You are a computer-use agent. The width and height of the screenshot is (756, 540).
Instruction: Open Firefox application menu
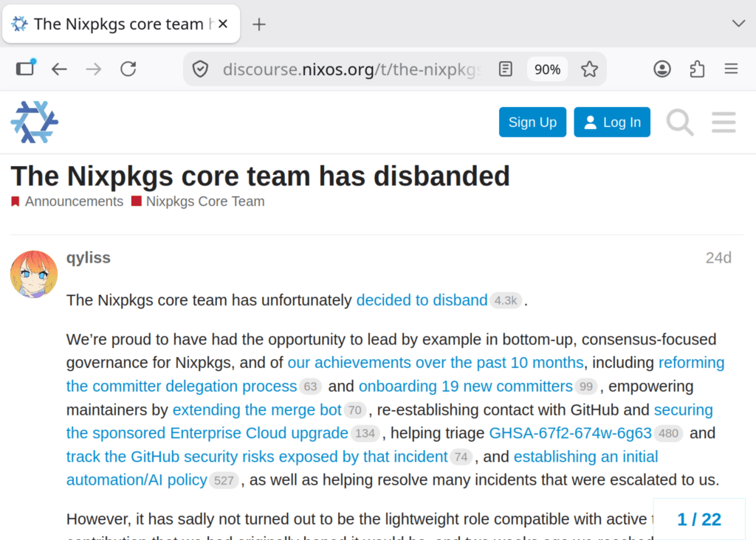click(731, 69)
